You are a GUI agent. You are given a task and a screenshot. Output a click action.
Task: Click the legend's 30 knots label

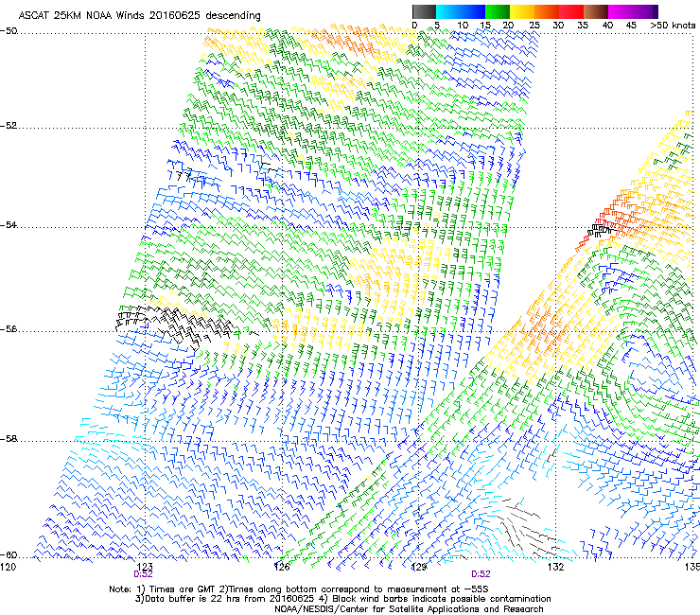coord(558,25)
